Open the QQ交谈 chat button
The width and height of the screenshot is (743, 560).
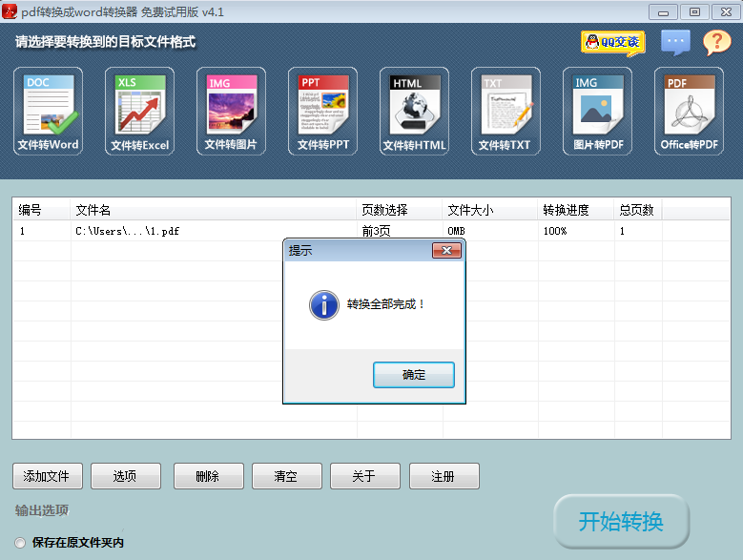click(613, 43)
